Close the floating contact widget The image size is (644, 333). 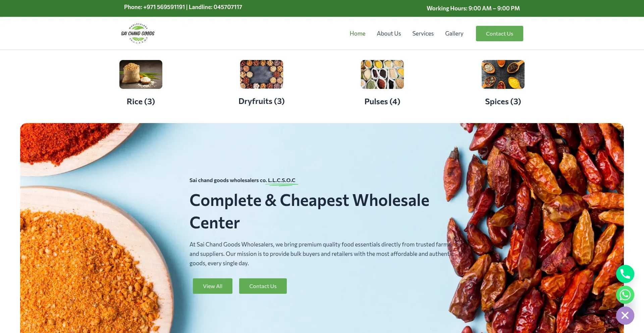625,316
